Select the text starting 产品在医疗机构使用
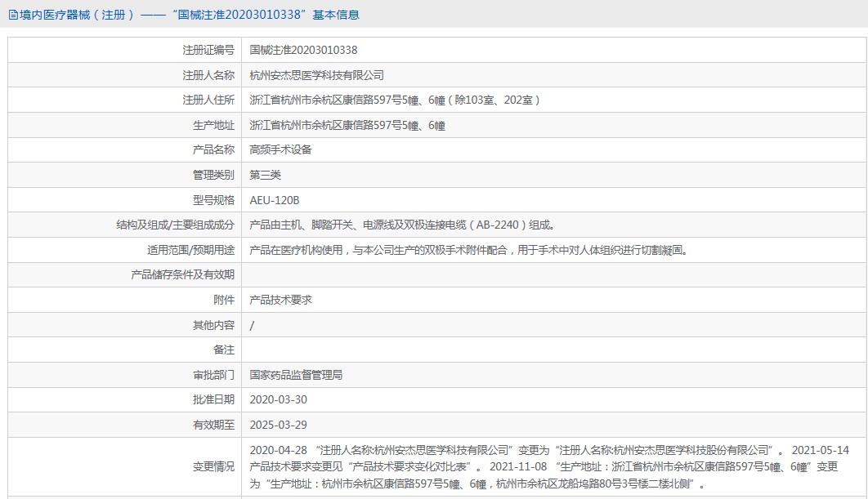The width and height of the screenshot is (868, 499). tap(470, 251)
